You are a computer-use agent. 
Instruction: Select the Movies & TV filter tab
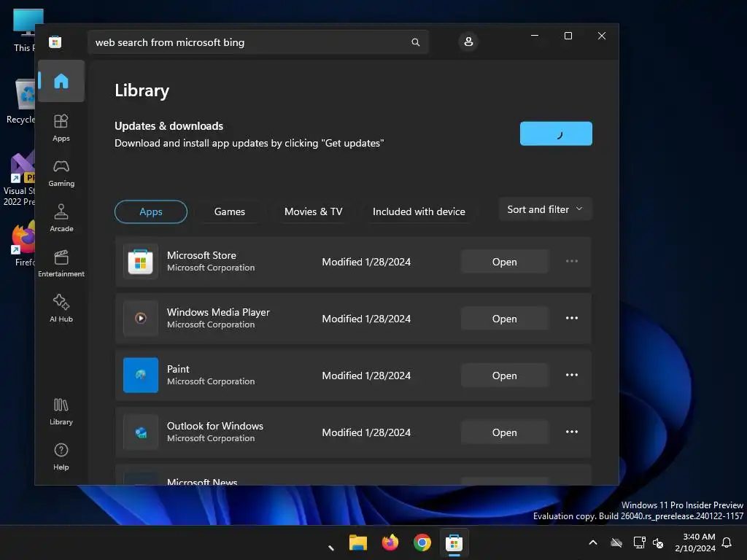pos(313,211)
